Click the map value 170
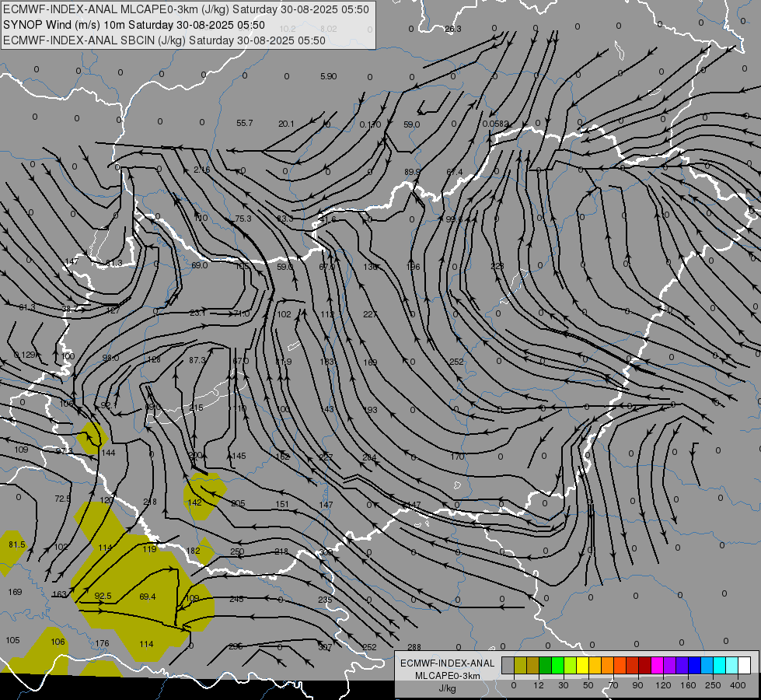Screen dimensions: 761x700 (x=457, y=456)
